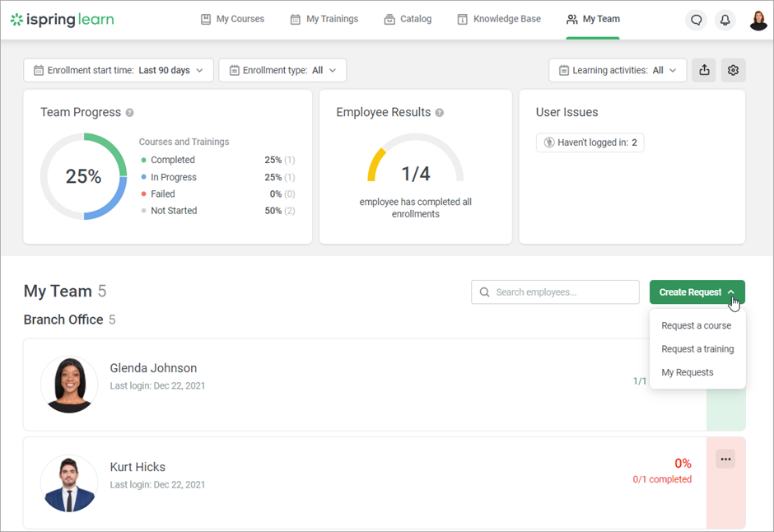The image size is (774, 532).
Task: Click the Team Progress help icon
Action: pyautogui.click(x=130, y=113)
